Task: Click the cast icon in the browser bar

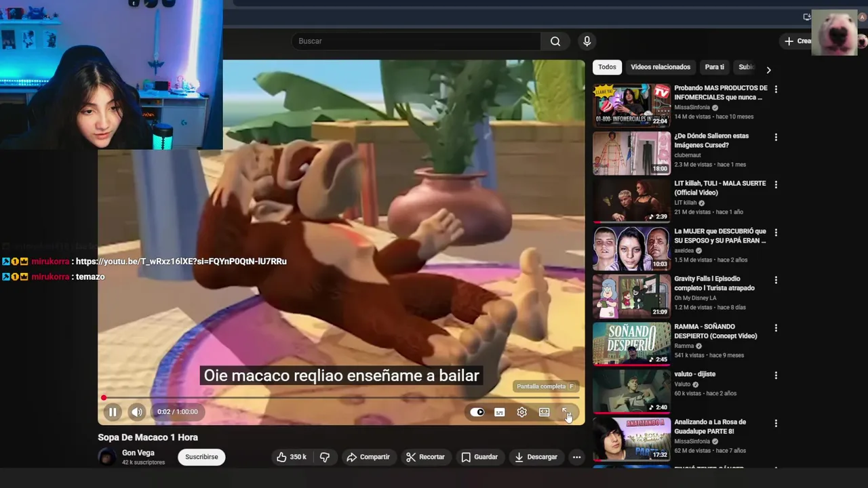Action: tap(806, 17)
